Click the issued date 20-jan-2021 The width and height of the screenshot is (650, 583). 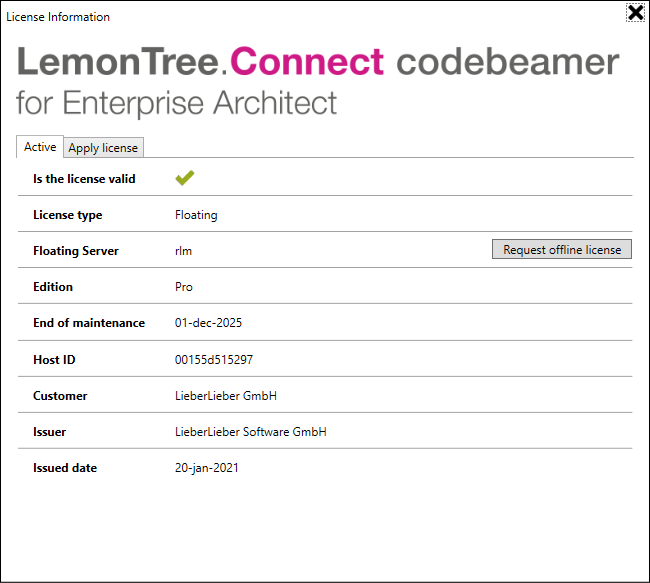(x=207, y=468)
